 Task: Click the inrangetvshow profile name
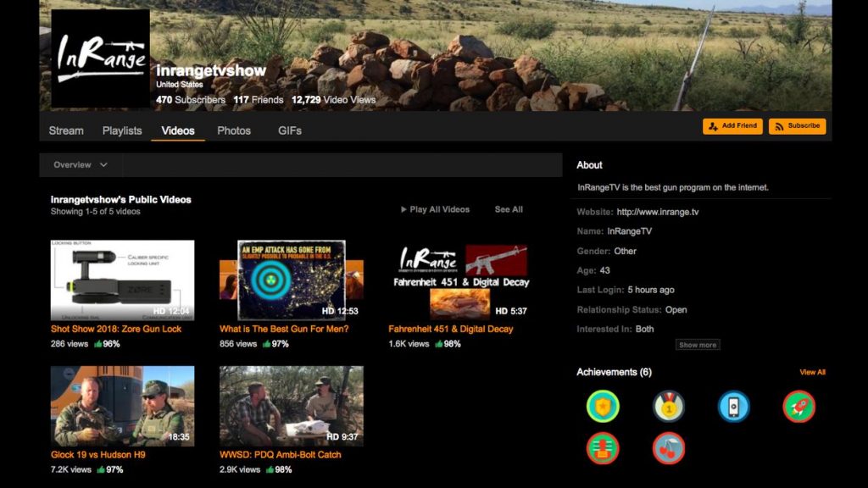[211, 71]
